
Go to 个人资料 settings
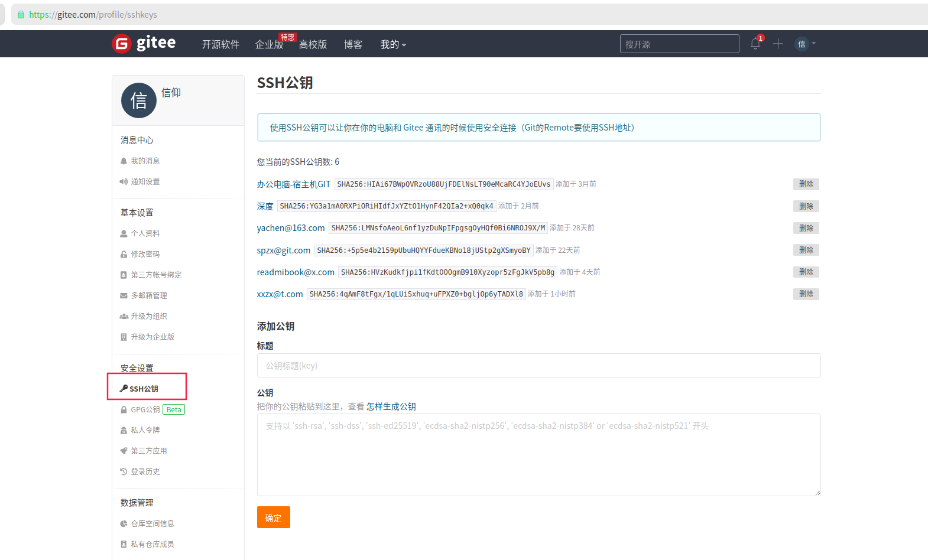click(145, 233)
